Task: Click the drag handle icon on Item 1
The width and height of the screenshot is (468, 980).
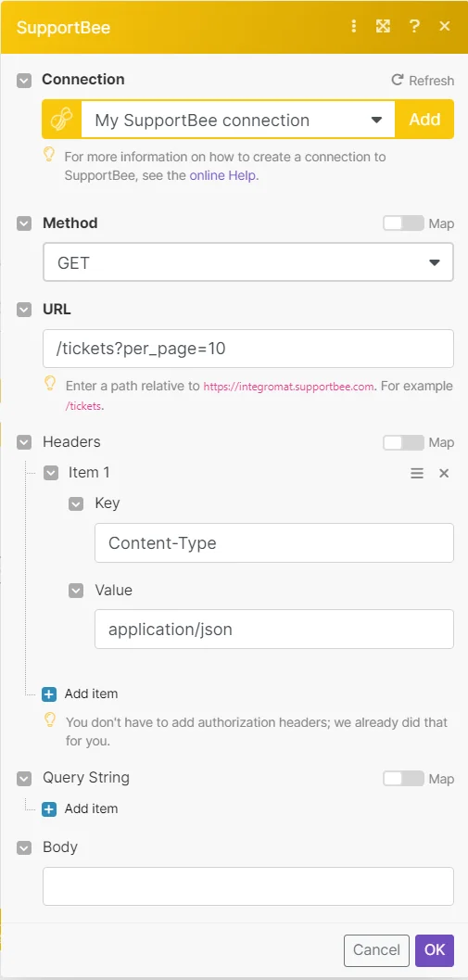Action: [x=417, y=473]
